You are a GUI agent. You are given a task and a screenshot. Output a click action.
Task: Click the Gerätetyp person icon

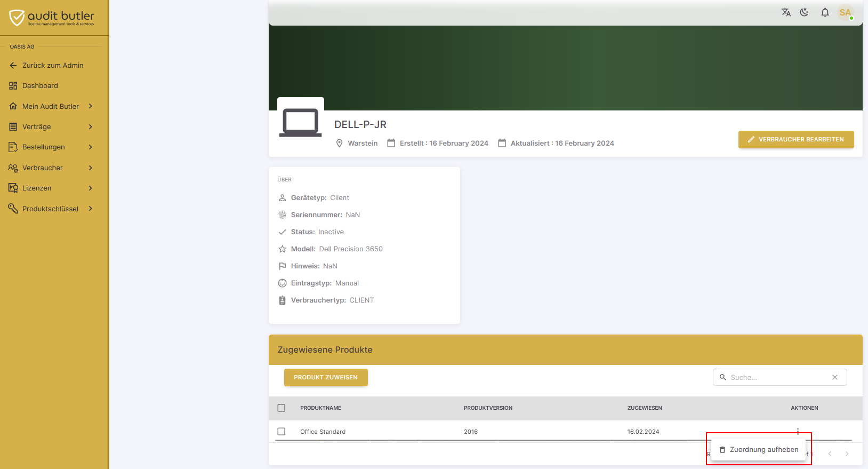pos(283,198)
